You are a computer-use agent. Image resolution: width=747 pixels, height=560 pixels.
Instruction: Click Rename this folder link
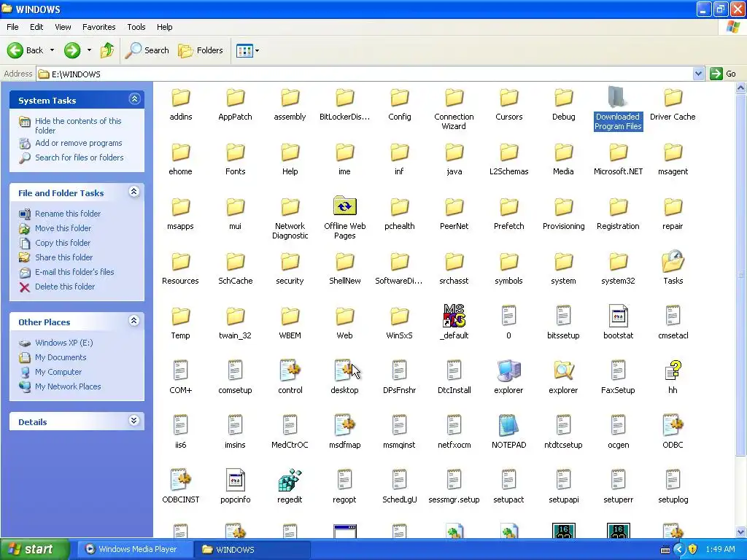pyautogui.click(x=68, y=214)
